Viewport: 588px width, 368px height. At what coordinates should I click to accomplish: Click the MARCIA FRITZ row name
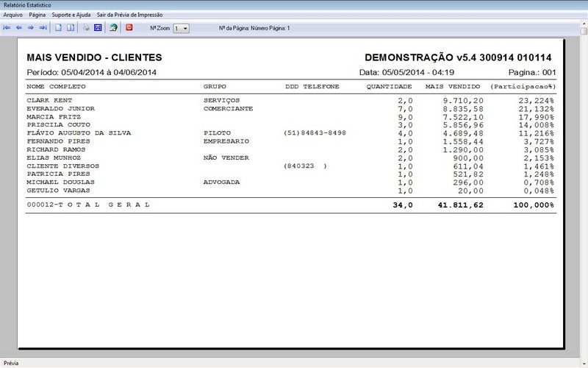tap(54, 117)
